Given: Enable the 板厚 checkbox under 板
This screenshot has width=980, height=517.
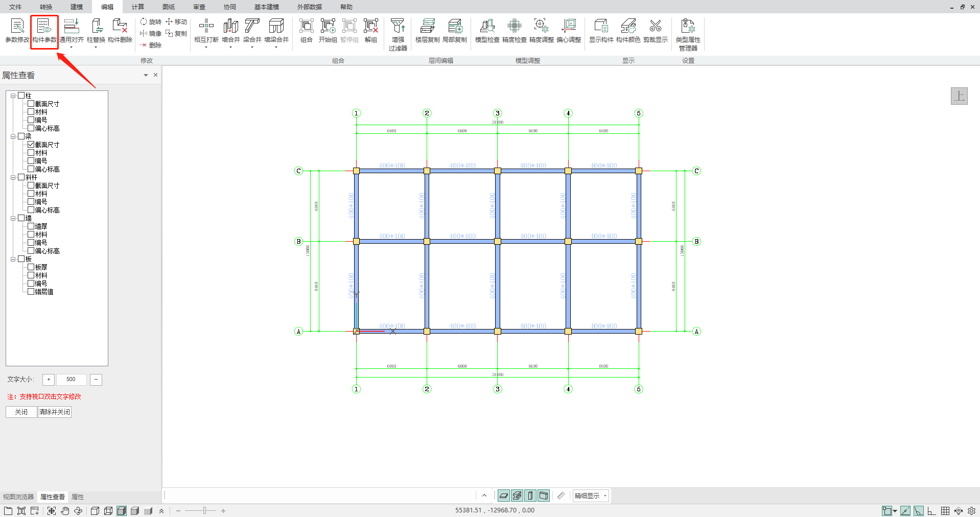Looking at the screenshot, I should 31,267.
